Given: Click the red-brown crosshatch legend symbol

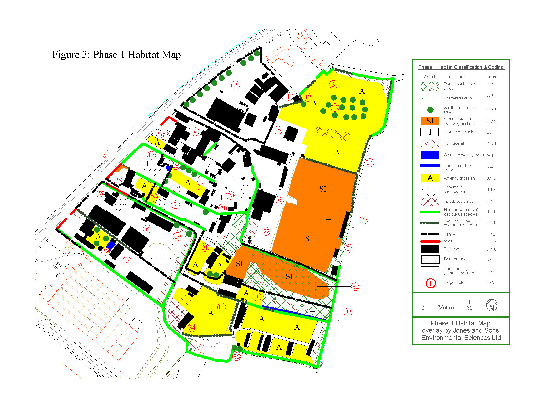Looking at the screenshot, I should click(x=430, y=201).
